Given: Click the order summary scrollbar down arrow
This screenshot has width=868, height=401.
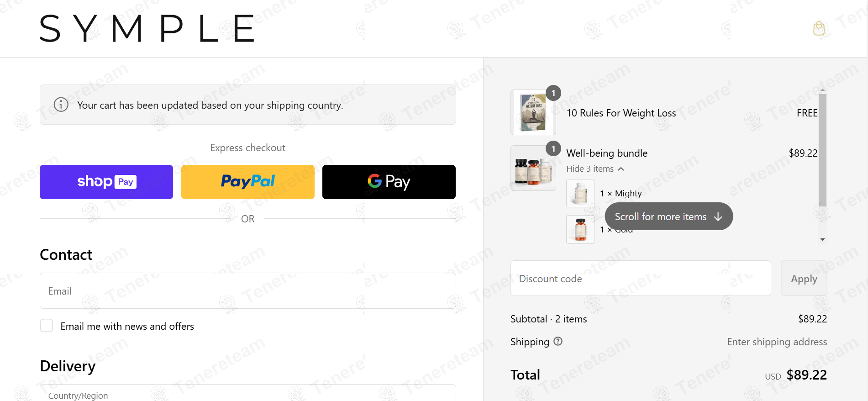Looking at the screenshot, I should [822, 239].
